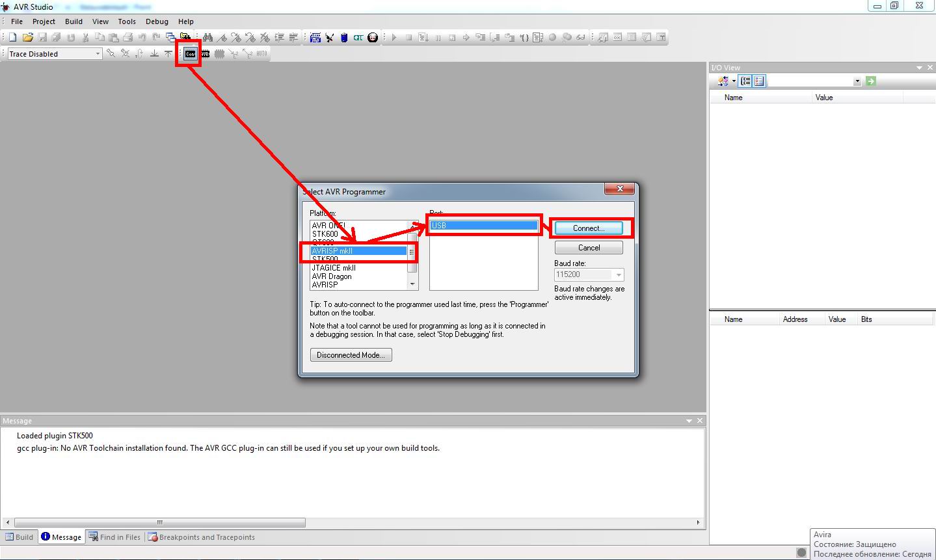Screen dimensions: 936x560
Task: Click the glasses icon in debug toolbar
Action: pyautogui.click(x=581, y=38)
